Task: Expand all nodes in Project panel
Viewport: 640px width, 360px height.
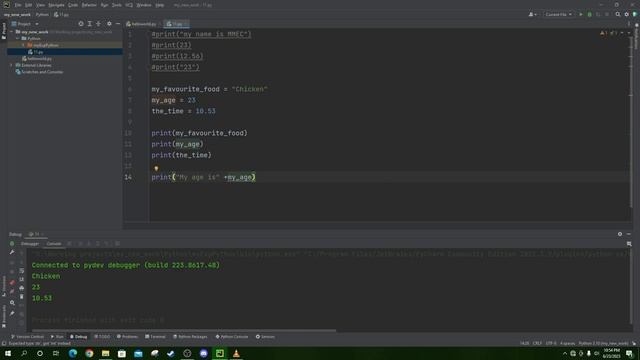Action: click(90, 24)
